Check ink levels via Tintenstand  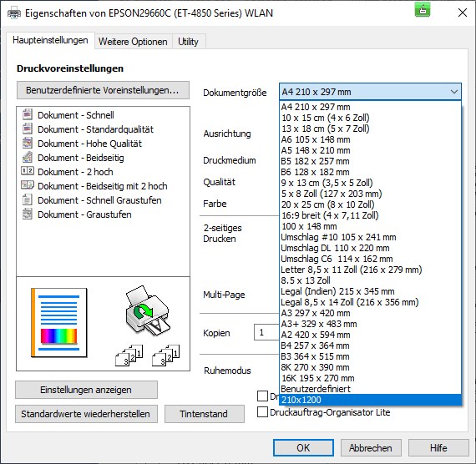pos(205,414)
